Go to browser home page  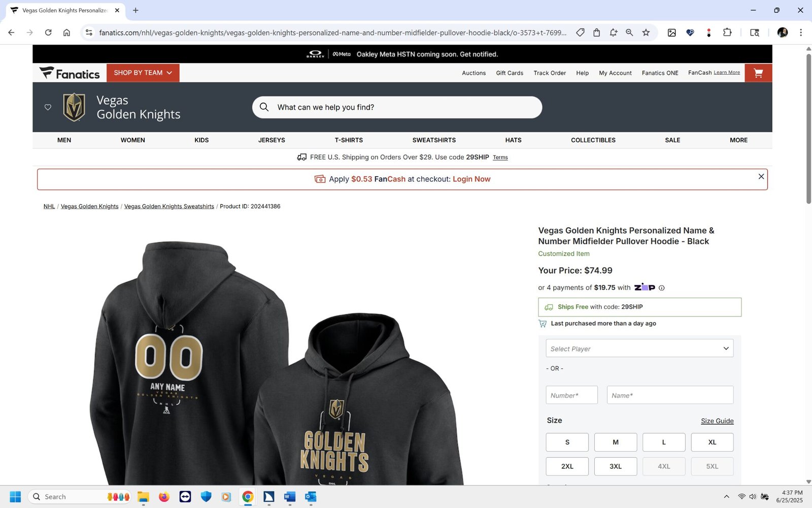(66, 33)
